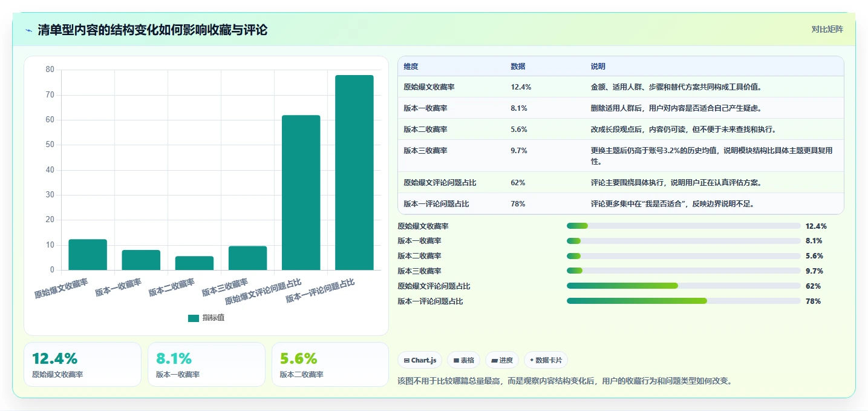
Task: Select table value 12.4%
Action: point(521,87)
